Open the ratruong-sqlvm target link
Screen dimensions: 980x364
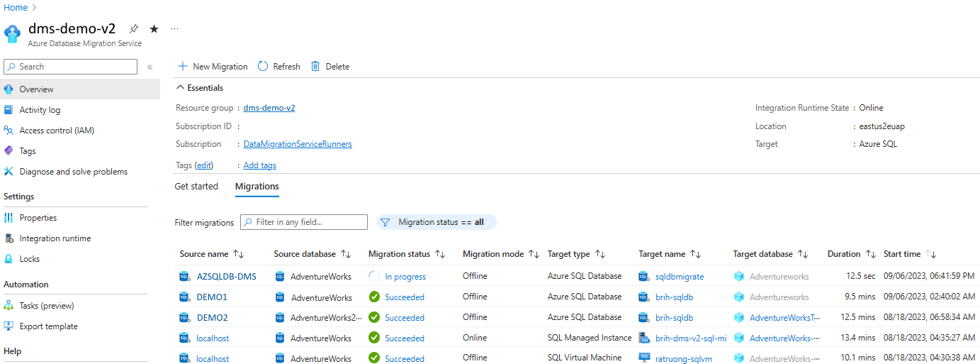pos(684,359)
